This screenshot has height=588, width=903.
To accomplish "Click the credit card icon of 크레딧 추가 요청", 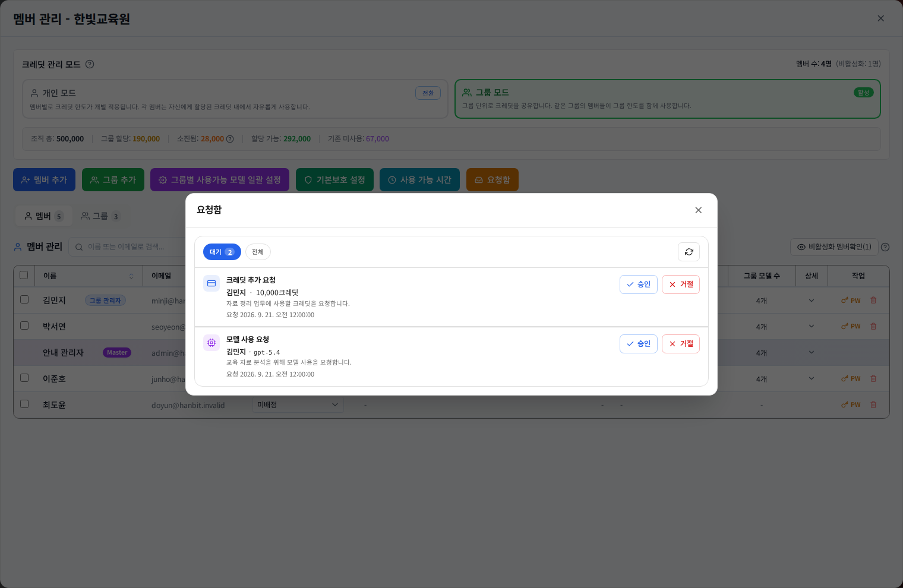I will (211, 283).
